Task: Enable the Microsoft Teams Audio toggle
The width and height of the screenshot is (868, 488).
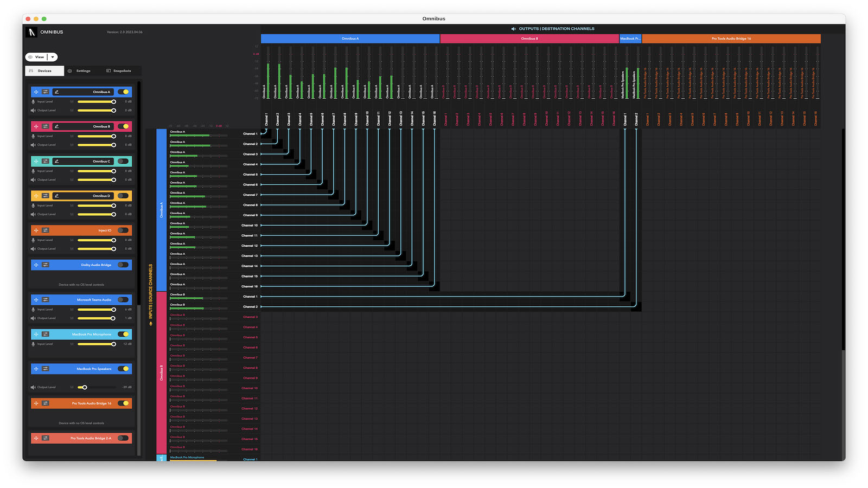Action: click(x=124, y=299)
